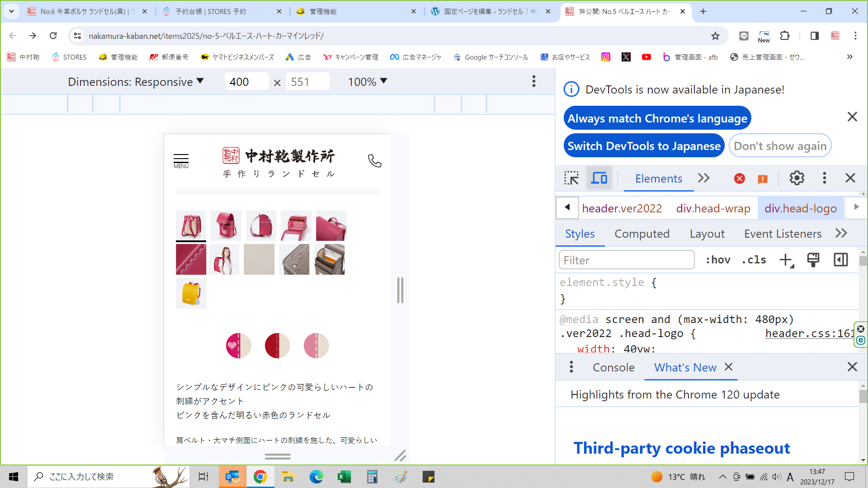Toggle the .cls class editor
The height and width of the screenshot is (488, 868).
pos(754,260)
